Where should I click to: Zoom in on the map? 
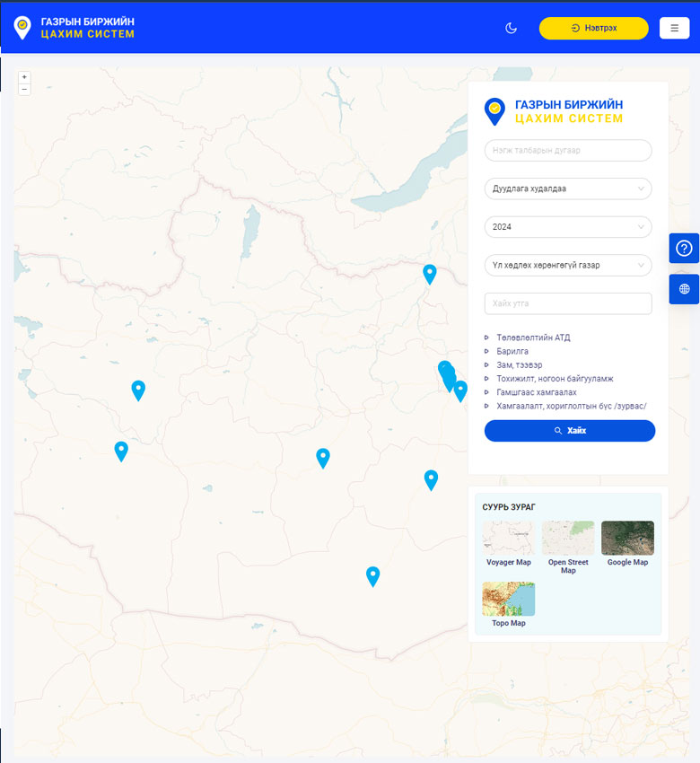click(x=24, y=77)
